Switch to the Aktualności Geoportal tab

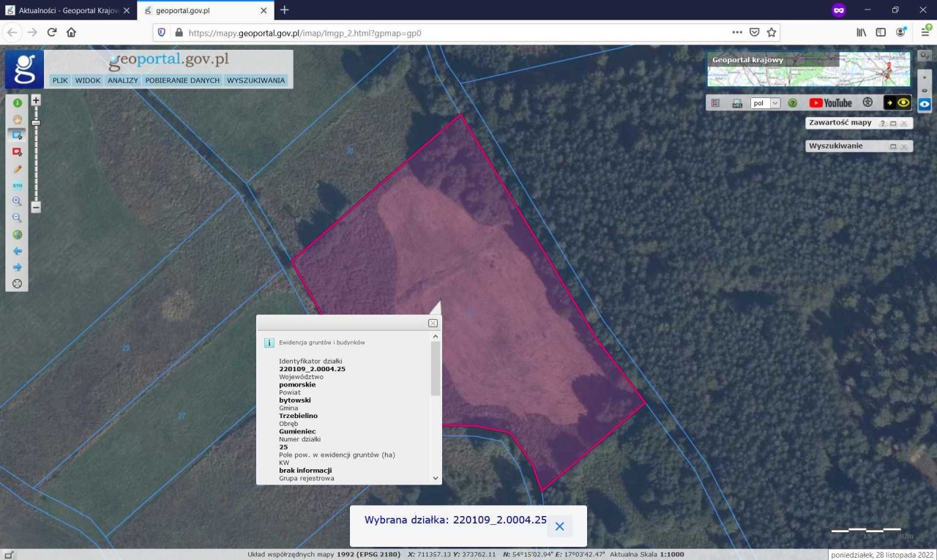tap(67, 10)
